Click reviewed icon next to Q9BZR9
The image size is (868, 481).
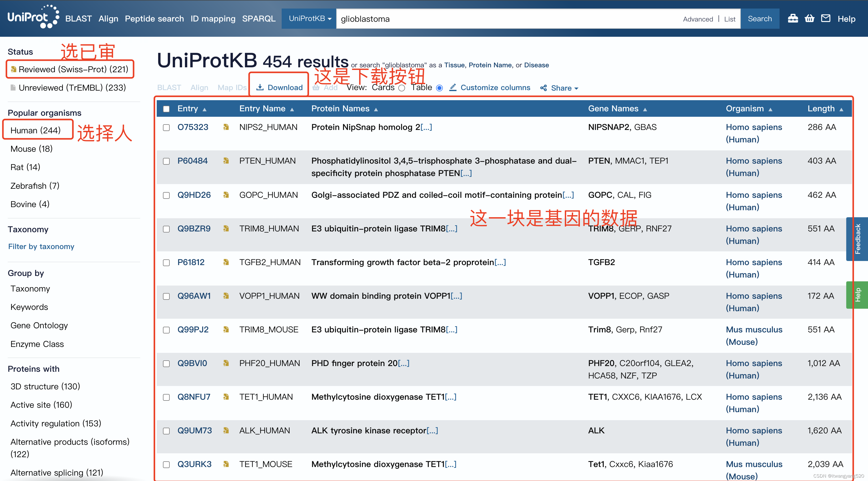226,229
